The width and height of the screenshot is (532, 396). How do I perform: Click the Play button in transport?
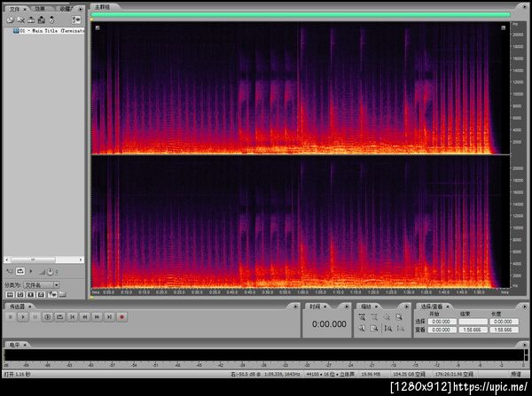[23, 317]
